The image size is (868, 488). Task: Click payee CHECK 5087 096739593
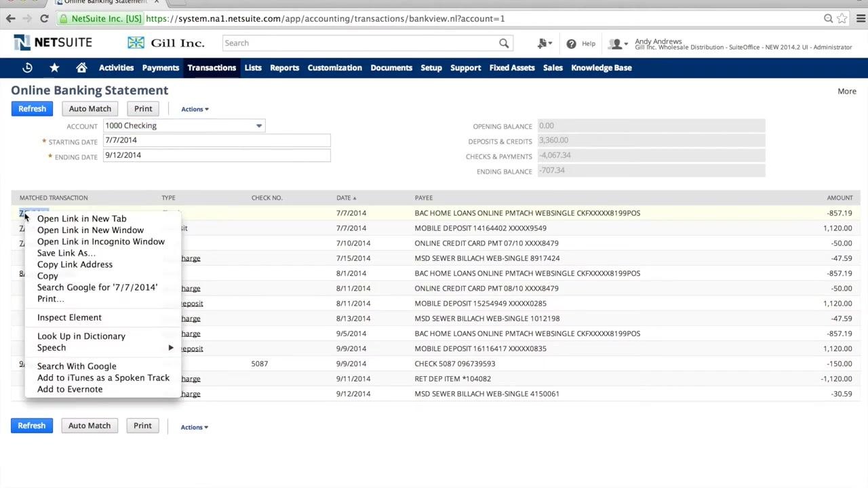tap(455, 364)
